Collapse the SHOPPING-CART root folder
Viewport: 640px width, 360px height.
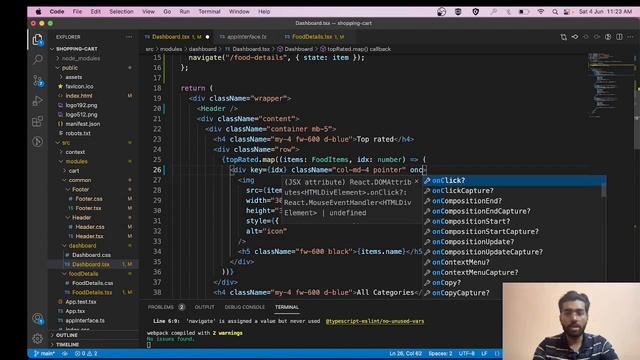coord(77,49)
